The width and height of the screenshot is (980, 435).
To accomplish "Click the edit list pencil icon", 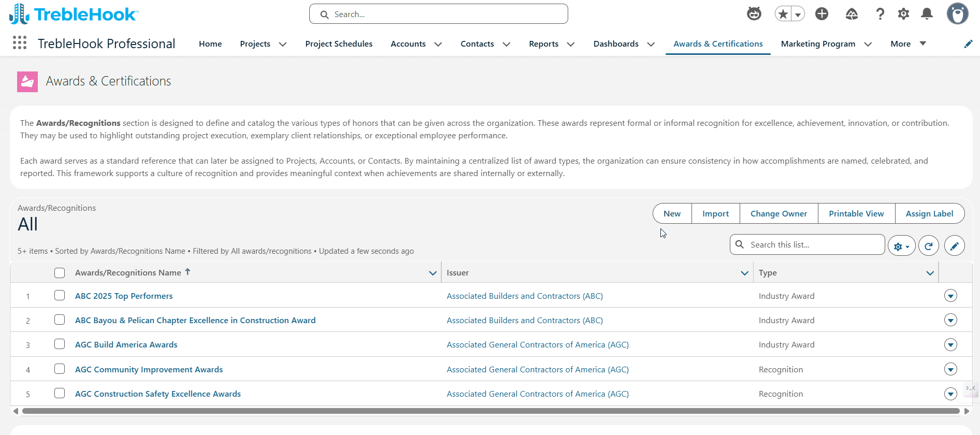I will (x=954, y=246).
